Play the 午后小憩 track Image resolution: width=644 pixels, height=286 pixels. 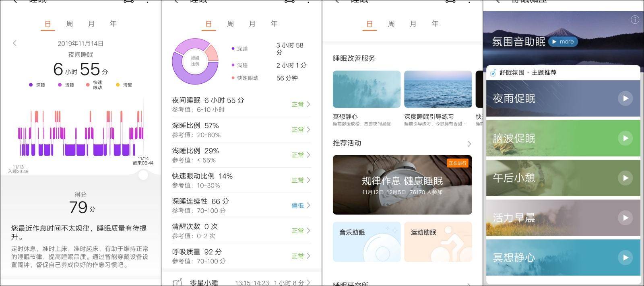coord(625,178)
